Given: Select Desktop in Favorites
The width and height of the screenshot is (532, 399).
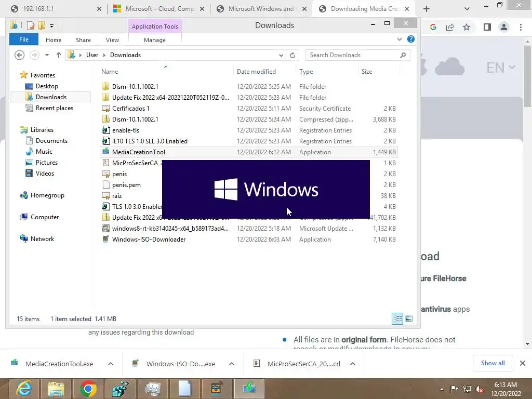Looking at the screenshot, I should click(x=47, y=86).
